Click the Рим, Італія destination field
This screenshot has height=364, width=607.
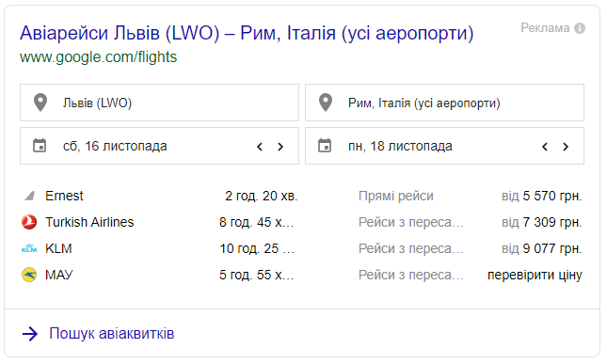444,103
